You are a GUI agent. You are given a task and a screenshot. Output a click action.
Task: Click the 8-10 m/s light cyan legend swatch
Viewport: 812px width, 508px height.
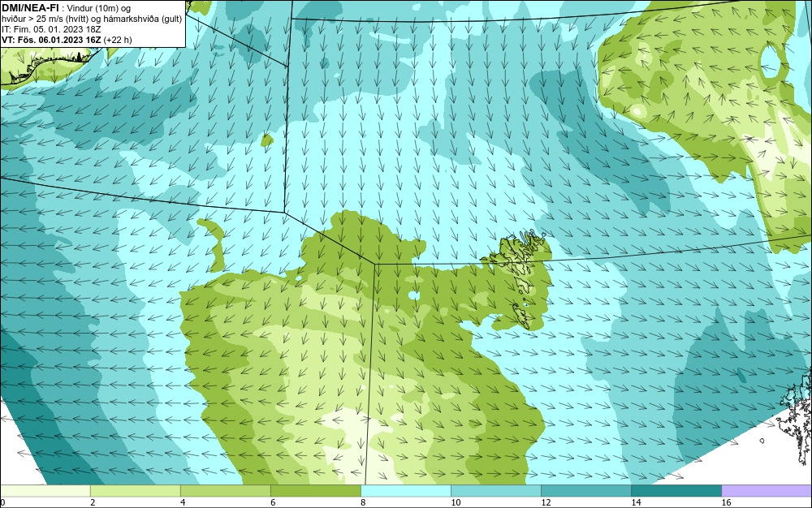[x=405, y=490]
